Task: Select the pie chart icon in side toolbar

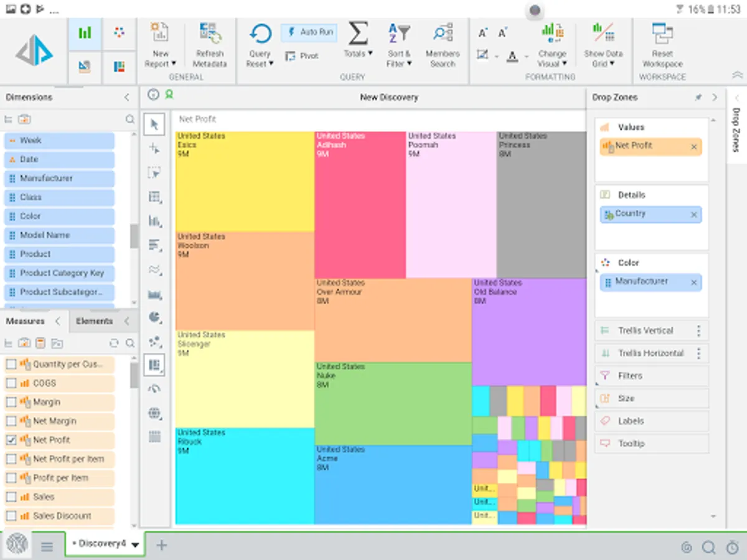Action: coord(154,317)
